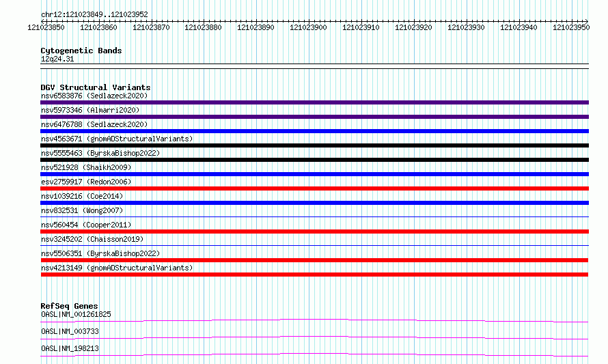Click the esv2759917 (Redon2006) label

click(x=86, y=182)
